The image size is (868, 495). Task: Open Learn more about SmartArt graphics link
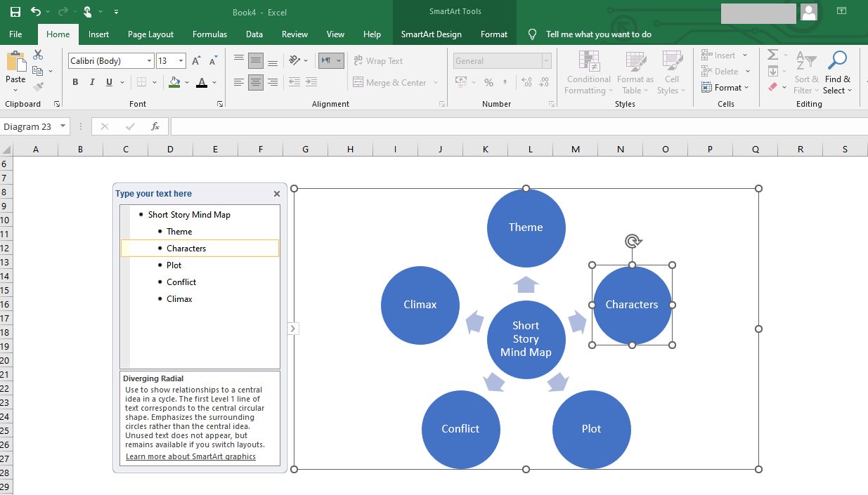tap(190, 457)
